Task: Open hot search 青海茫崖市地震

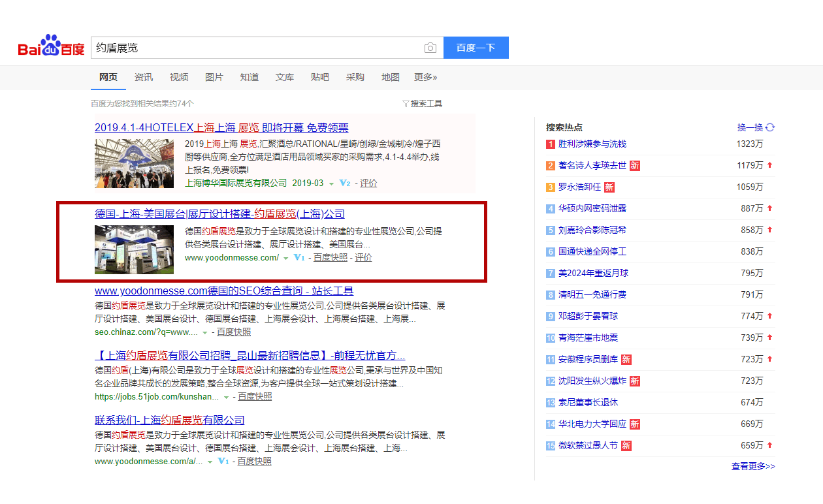Action: point(588,338)
